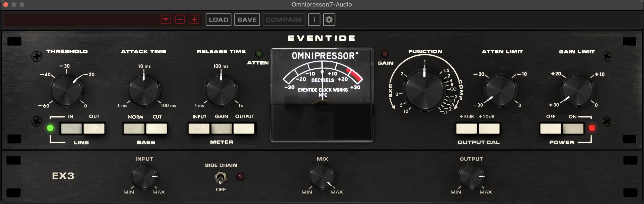
Task: Click the Side Chain indicator LED
Action: click(x=240, y=177)
